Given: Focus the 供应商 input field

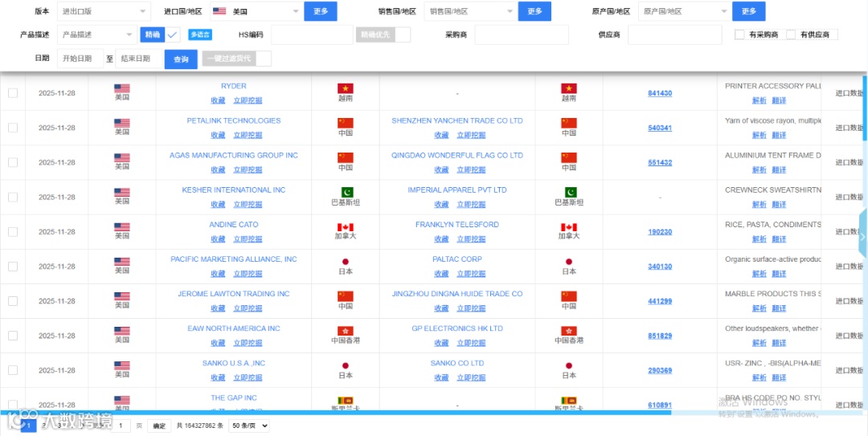Looking at the screenshot, I should tap(675, 35).
